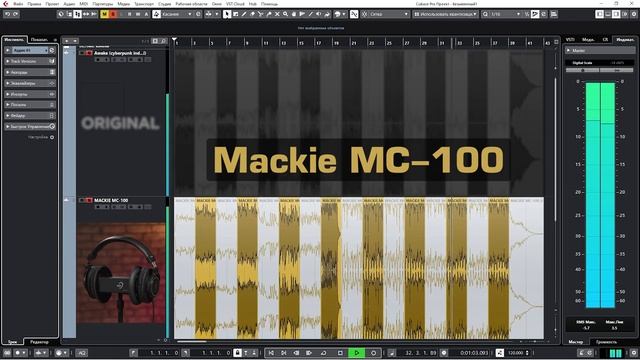Switch to the VSTi tab in right zone
Image resolution: width=640 pixels, height=360 pixels.
point(570,40)
